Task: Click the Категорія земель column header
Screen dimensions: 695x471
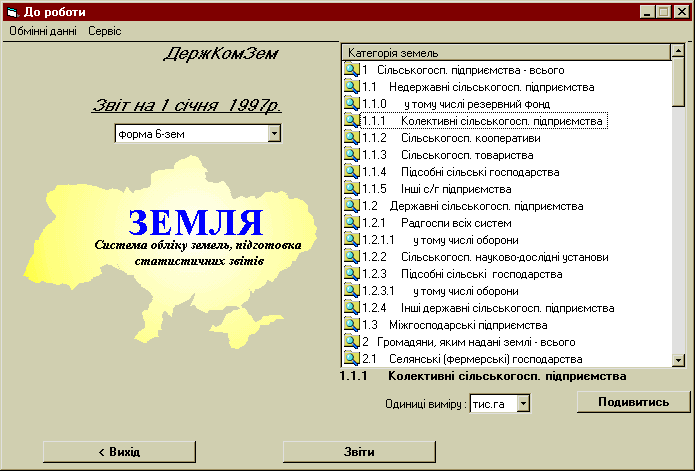Action: (507, 53)
